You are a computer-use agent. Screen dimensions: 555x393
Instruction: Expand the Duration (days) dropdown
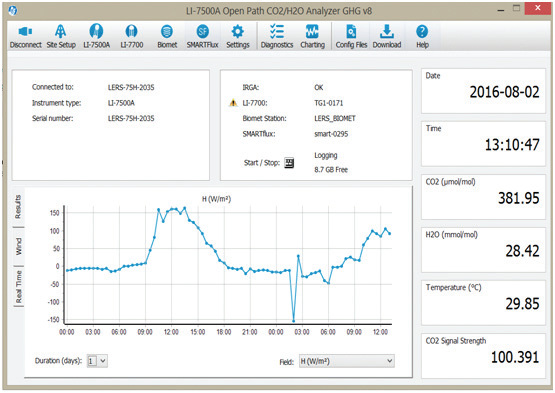[x=97, y=361]
